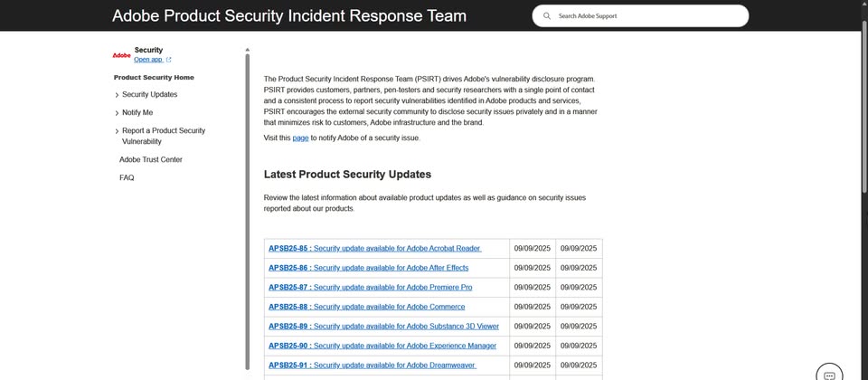Click the Search Adobe Support field
The width and height of the screenshot is (868, 380).
click(646, 16)
